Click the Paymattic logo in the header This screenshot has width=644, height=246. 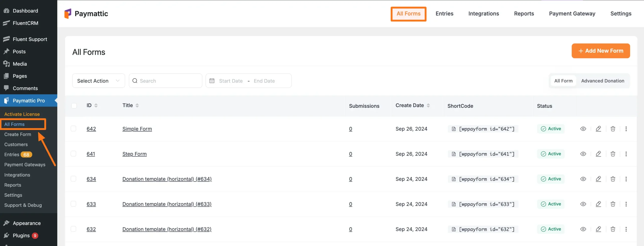pyautogui.click(x=86, y=13)
